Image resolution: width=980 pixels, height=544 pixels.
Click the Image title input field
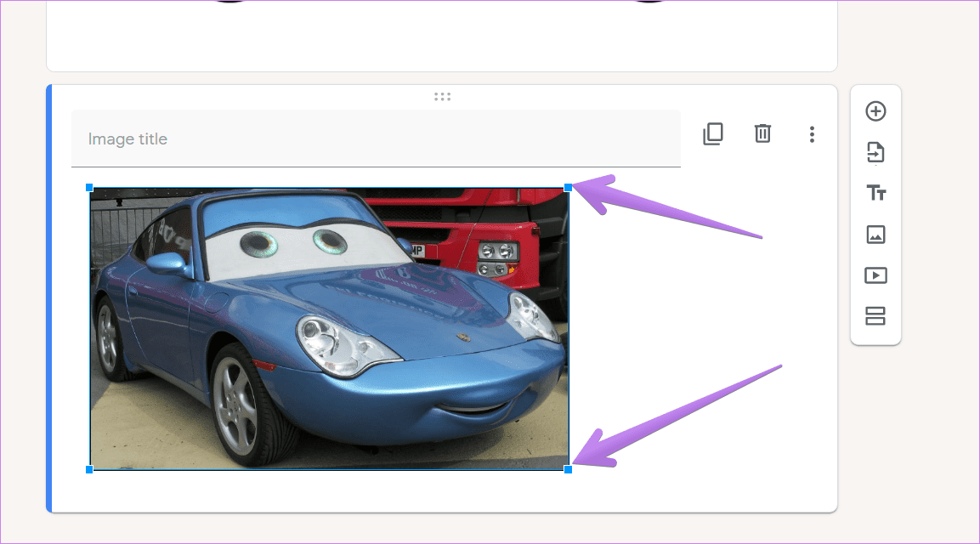(376, 139)
